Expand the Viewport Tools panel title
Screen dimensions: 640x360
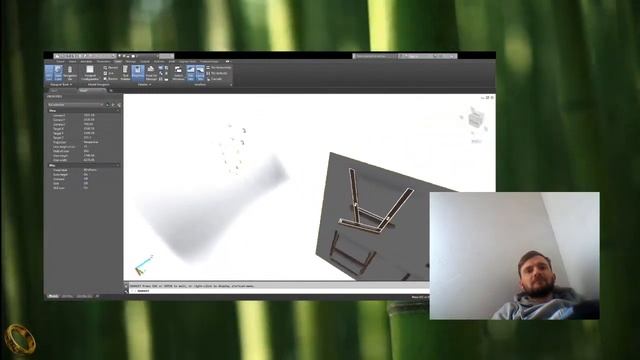[61, 84]
